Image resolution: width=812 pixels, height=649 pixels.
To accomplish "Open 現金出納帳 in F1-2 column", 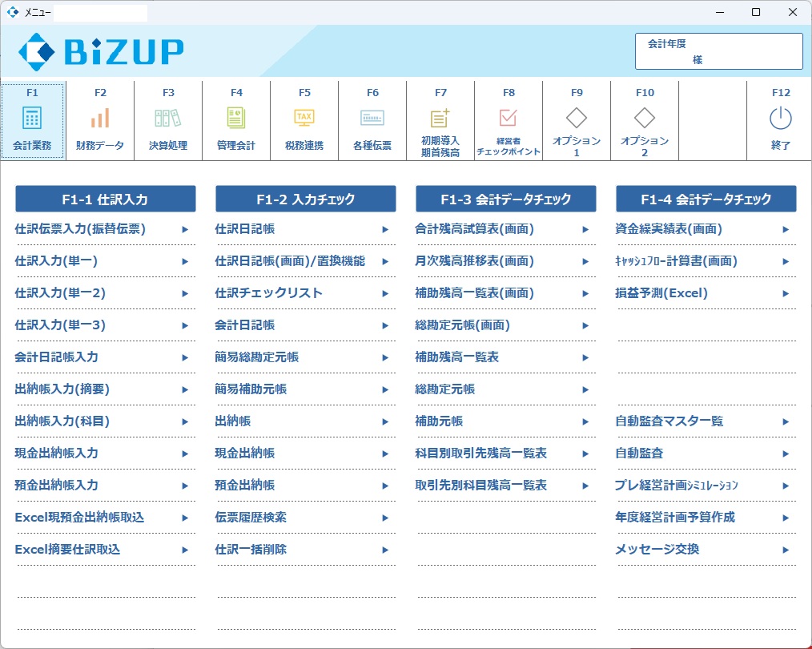I will [x=245, y=453].
